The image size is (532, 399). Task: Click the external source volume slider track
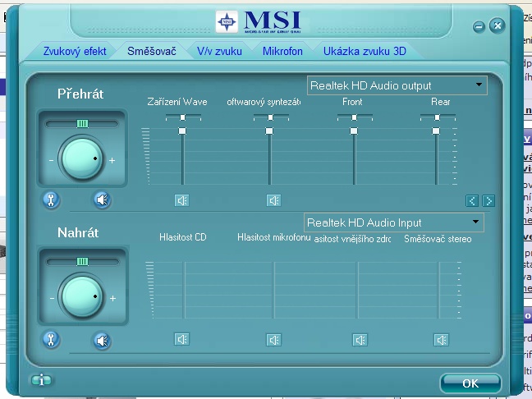358,290
